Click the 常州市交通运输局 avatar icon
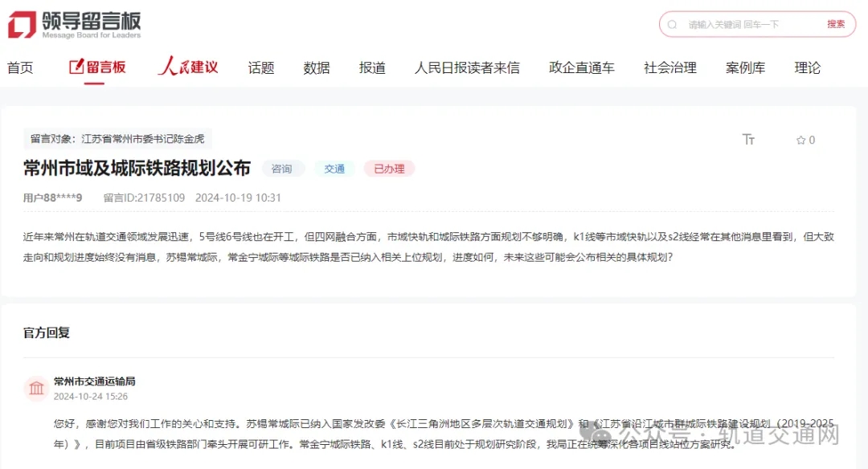The image size is (868, 469). (36, 389)
